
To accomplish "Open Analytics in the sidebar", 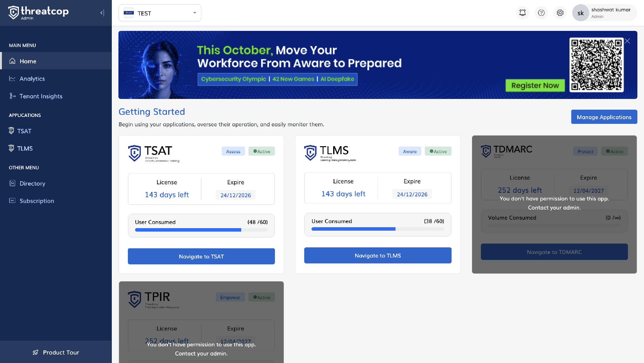I will pos(56,78).
